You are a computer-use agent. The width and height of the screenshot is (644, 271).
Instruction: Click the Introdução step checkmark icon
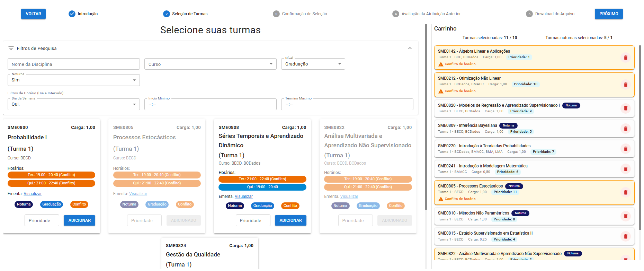coord(72,14)
